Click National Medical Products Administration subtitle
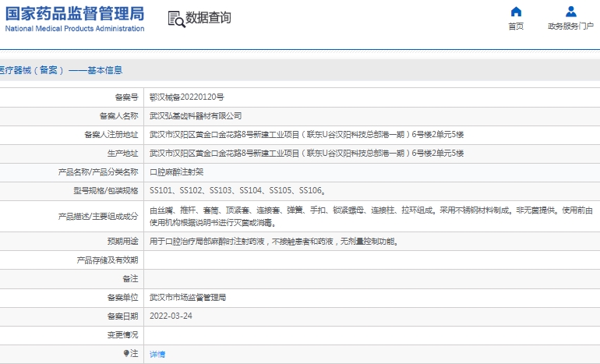Image resolution: width=600 pixels, height=364 pixels. coord(75,29)
